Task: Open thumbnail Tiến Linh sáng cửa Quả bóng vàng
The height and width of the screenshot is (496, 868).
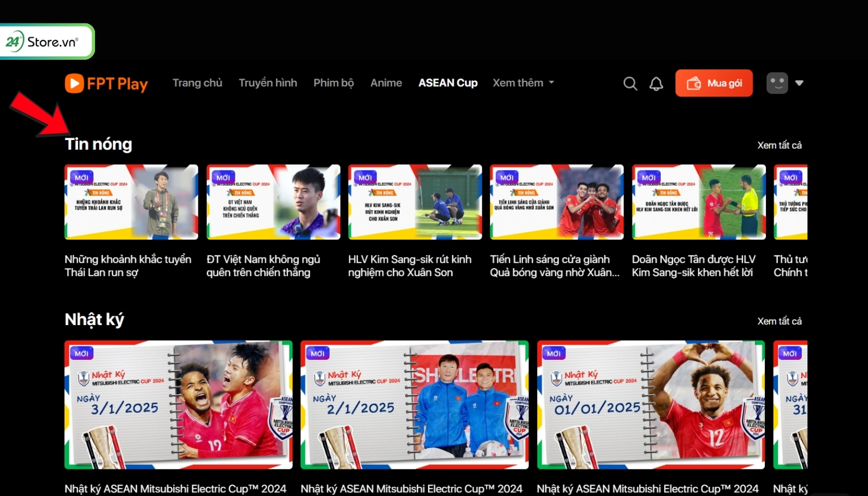Action: [557, 202]
